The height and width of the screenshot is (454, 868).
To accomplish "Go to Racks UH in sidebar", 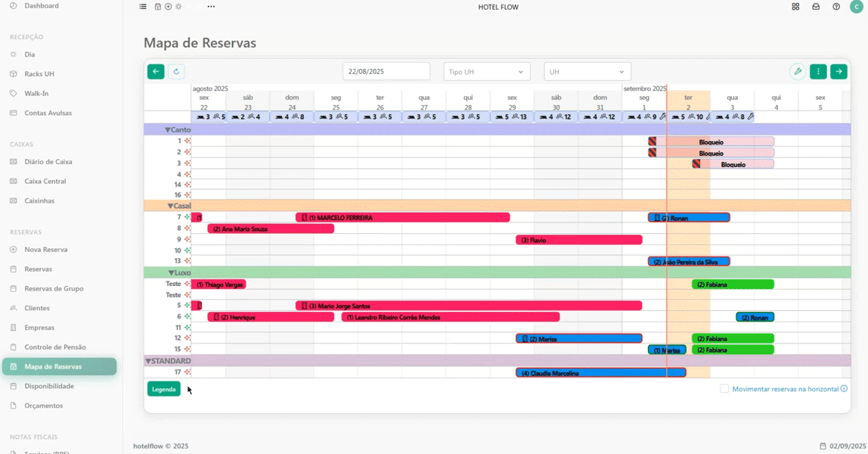I will tap(39, 73).
